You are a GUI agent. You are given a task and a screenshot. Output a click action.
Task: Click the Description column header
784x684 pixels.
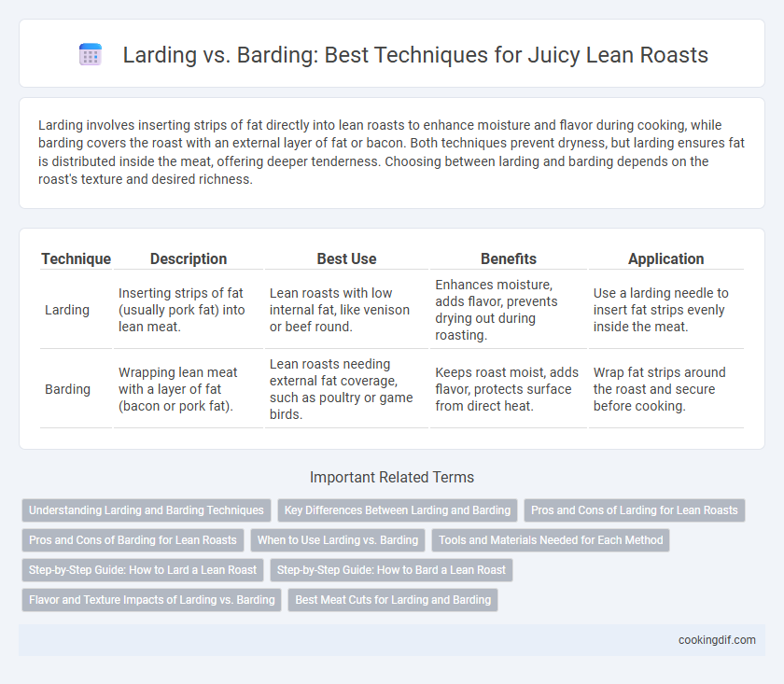click(189, 258)
